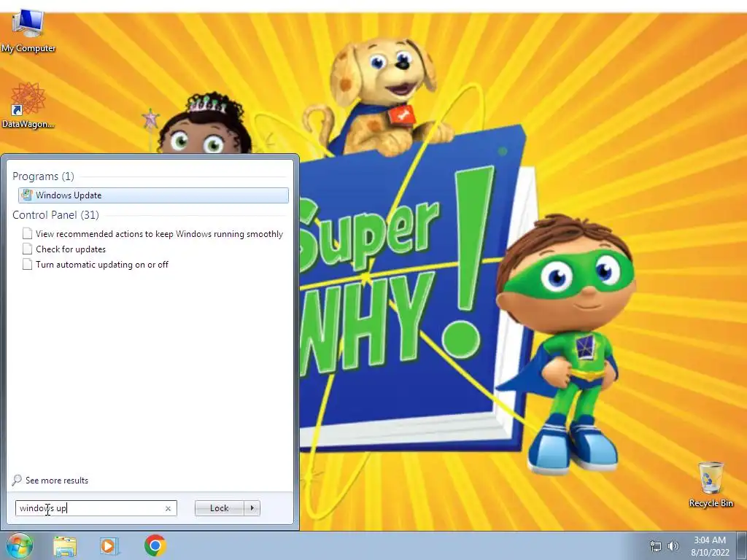The height and width of the screenshot is (560, 747).
Task: Launch Windows Media Player from the taskbar
Action: (109, 545)
